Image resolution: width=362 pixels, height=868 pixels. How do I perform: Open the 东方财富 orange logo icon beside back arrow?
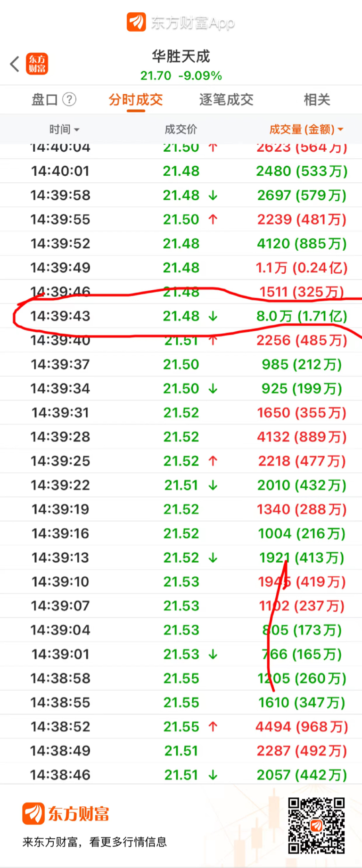(x=37, y=64)
